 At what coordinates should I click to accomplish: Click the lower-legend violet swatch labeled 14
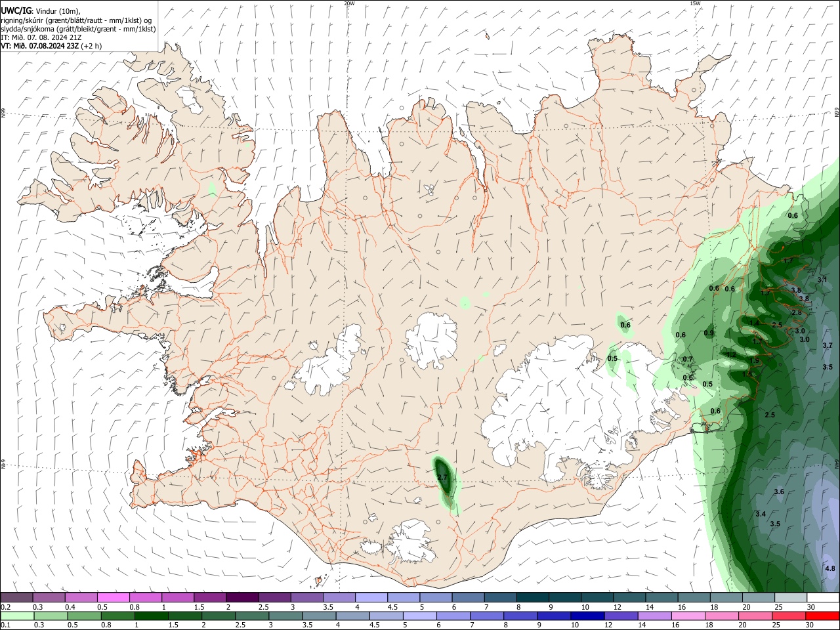pos(654,616)
